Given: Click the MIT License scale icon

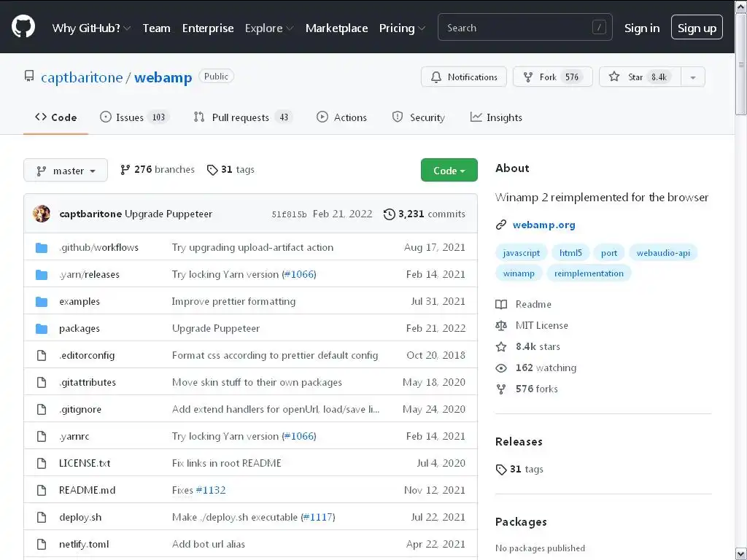Looking at the screenshot, I should (501, 326).
